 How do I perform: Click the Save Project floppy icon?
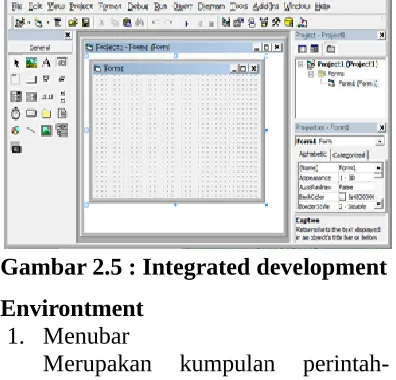coord(86,23)
